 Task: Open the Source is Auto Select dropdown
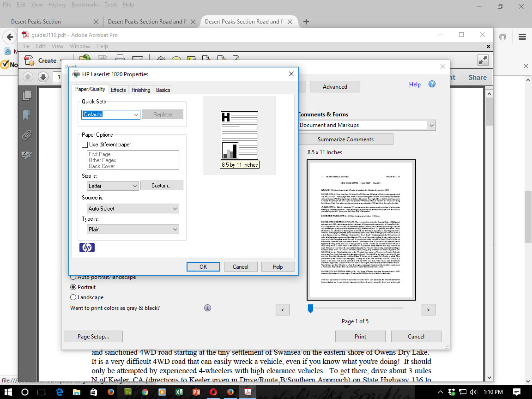(133, 209)
